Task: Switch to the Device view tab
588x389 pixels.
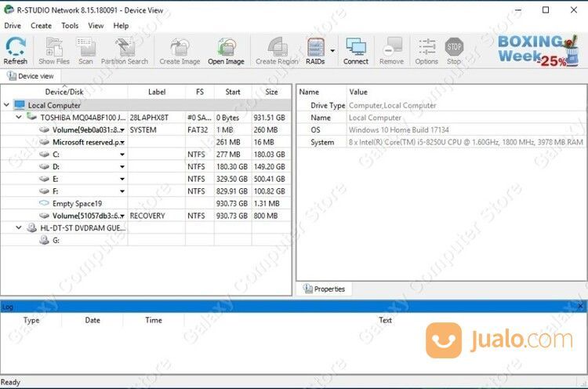Action: point(31,76)
